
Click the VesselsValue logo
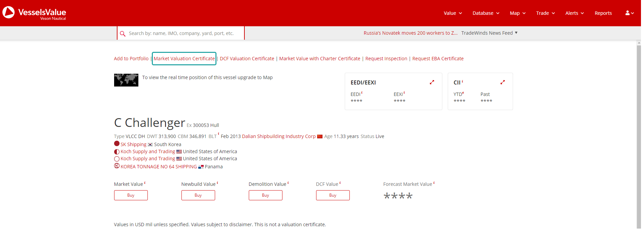pos(34,13)
